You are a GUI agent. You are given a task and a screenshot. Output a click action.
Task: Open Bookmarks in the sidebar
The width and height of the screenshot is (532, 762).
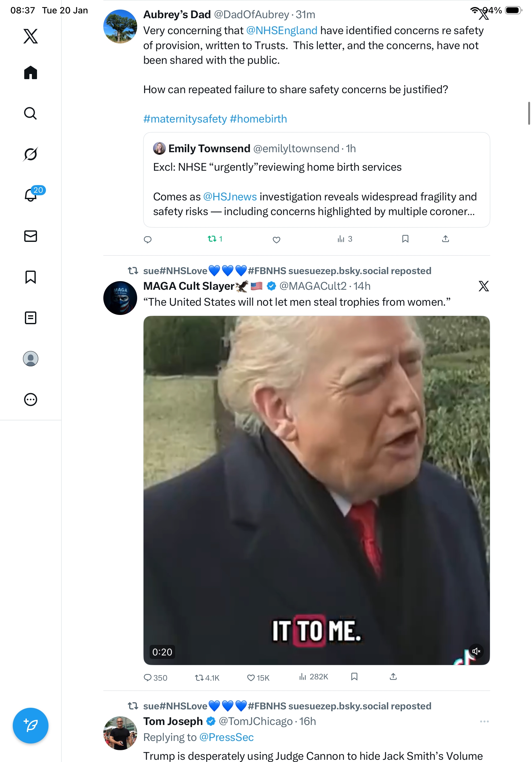pos(31,277)
